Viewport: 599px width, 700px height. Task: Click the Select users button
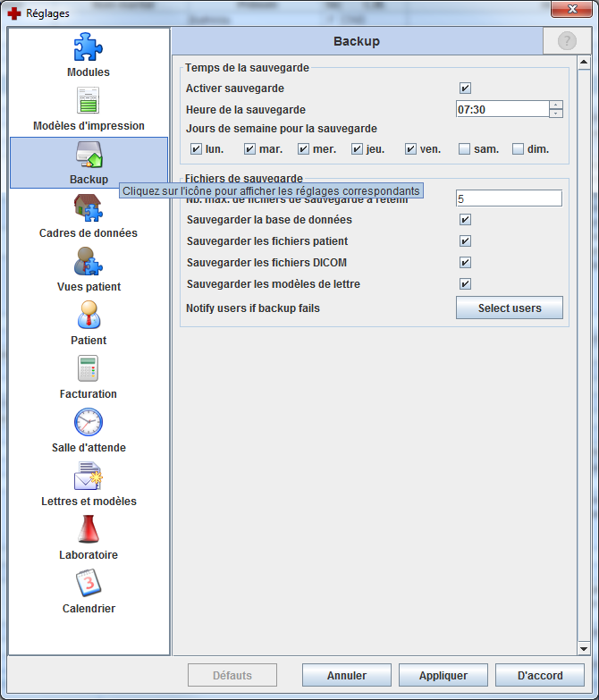tap(509, 308)
